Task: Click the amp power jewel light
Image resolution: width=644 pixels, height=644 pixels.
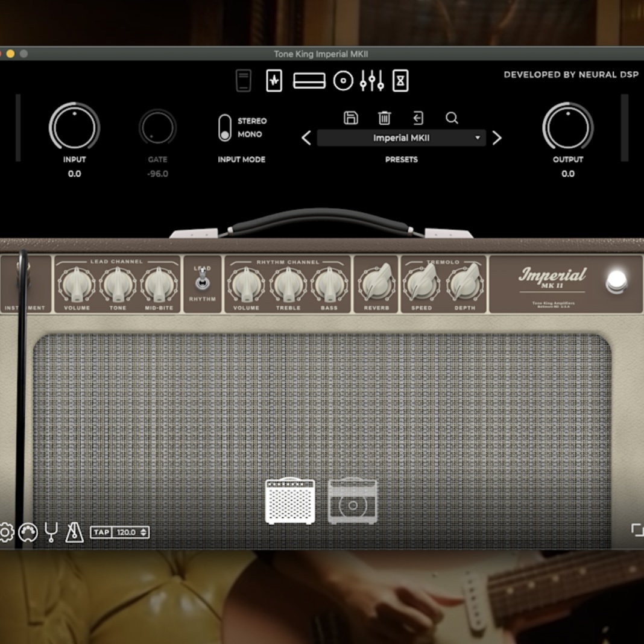Action: (616, 282)
